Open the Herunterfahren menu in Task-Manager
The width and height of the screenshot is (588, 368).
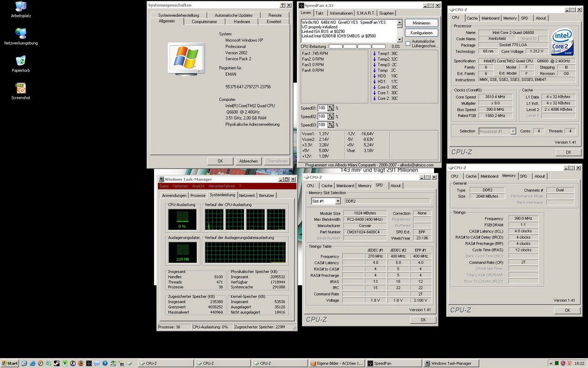click(222, 186)
